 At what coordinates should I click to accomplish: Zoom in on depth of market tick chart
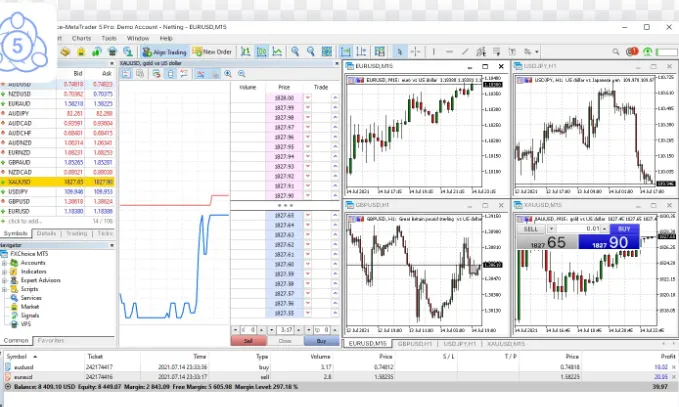tap(228, 74)
